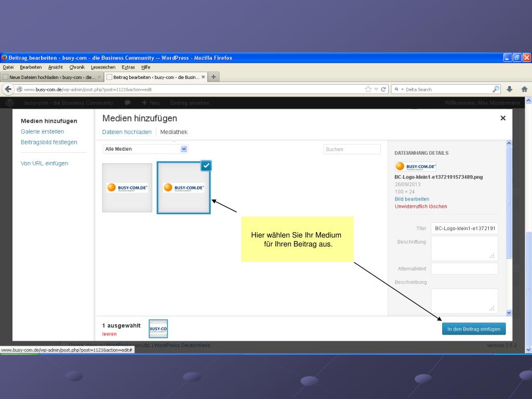Go to the Firefox home page icon

tap(524, 89)
